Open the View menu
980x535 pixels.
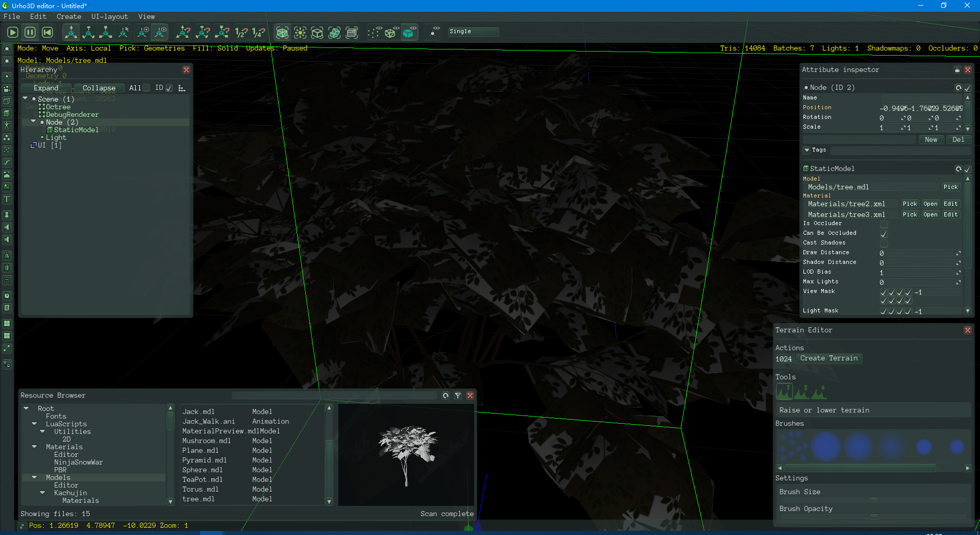[146, 16]
